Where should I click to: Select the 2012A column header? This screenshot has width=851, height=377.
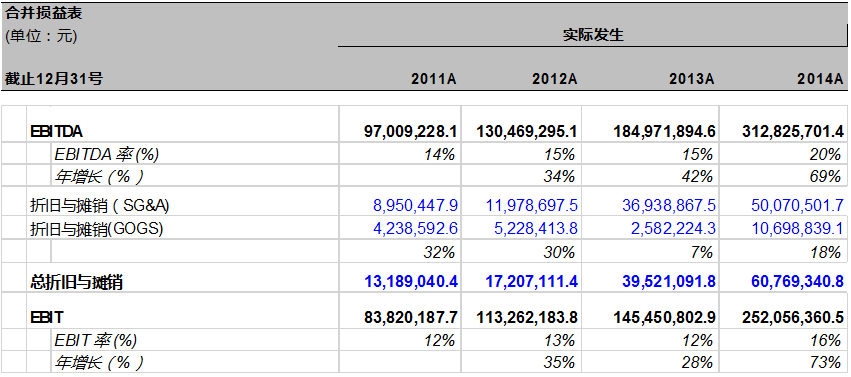(x=554, y=80)
